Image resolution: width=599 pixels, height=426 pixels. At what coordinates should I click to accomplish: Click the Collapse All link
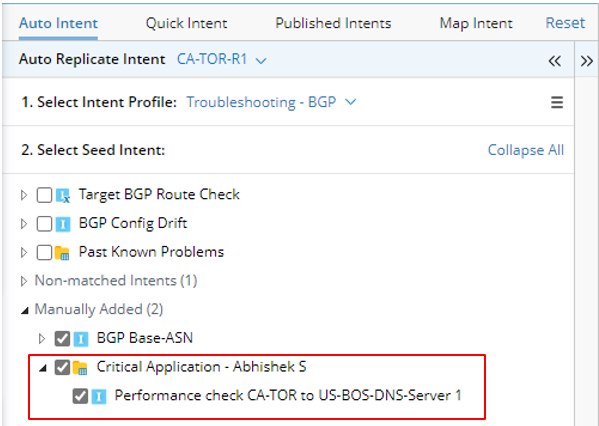point(526,150)
